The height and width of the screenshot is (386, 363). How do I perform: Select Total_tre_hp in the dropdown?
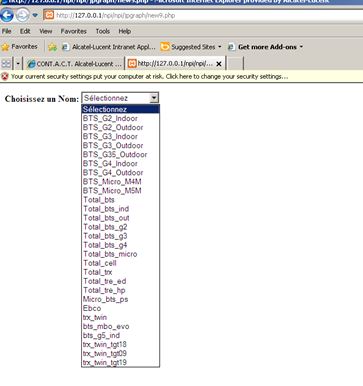pos(121,290)
